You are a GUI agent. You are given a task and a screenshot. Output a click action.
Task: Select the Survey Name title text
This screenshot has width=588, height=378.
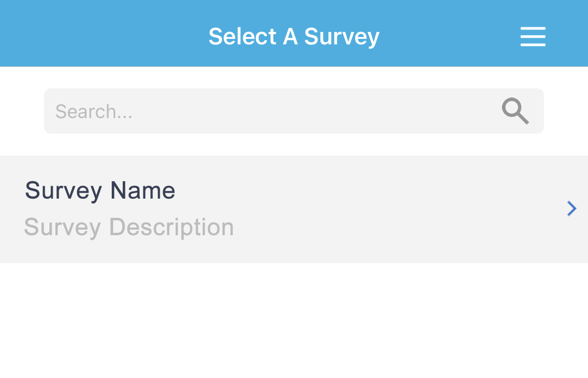coord(100,190)
